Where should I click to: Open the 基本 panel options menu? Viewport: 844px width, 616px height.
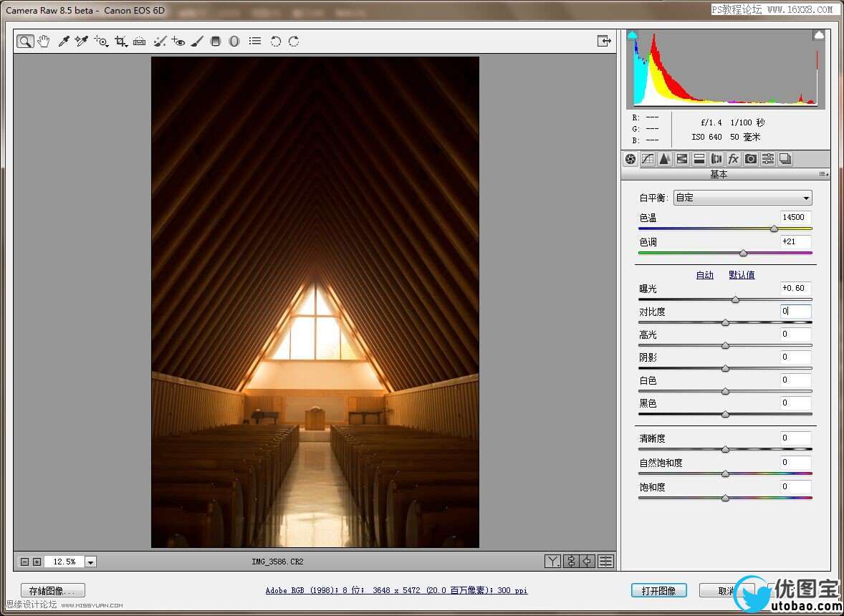pyautogui.click(x=823, y=174)
